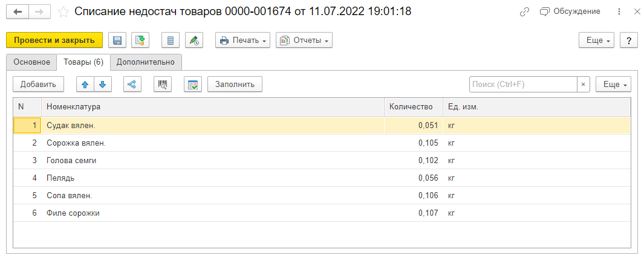
Task: Open the document movements list icon
Action: pos(171,40)
